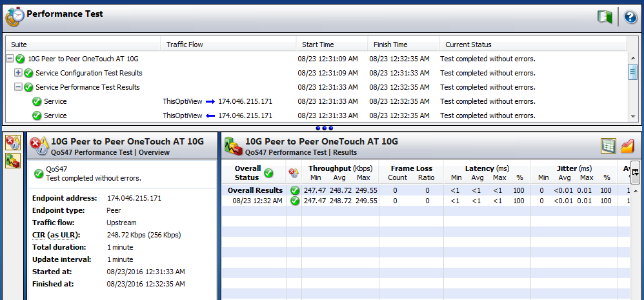The image size is (644, 300).
Task: Open the results chart sidebar icon
Action: pos(12,161)
